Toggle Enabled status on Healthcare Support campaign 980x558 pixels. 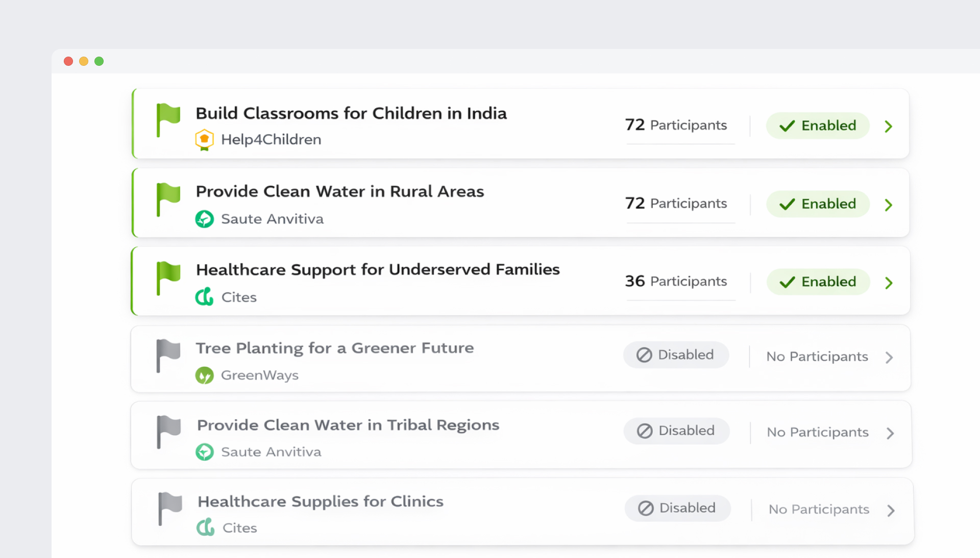pyautogui.click(x=818, y=282)
